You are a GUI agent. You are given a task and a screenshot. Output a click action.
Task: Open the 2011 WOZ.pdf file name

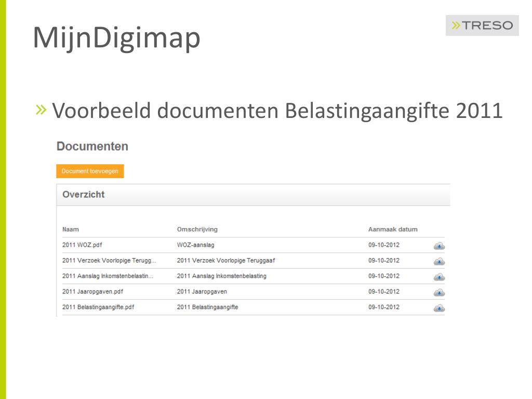point(82,245)
